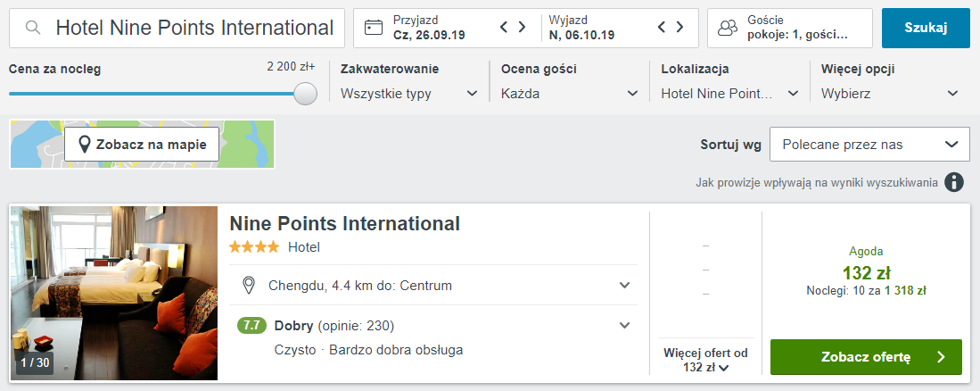Click the hotel room photo thumbnail

114,293
